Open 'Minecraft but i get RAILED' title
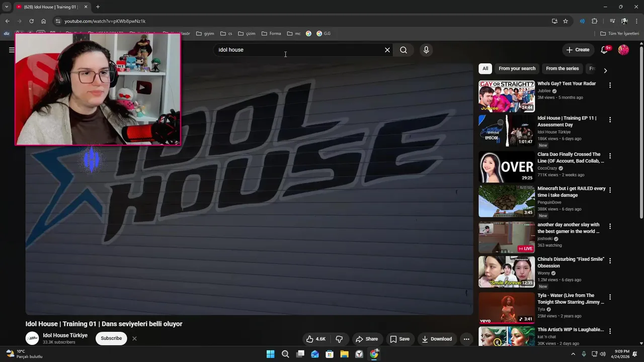 point(571,192)
